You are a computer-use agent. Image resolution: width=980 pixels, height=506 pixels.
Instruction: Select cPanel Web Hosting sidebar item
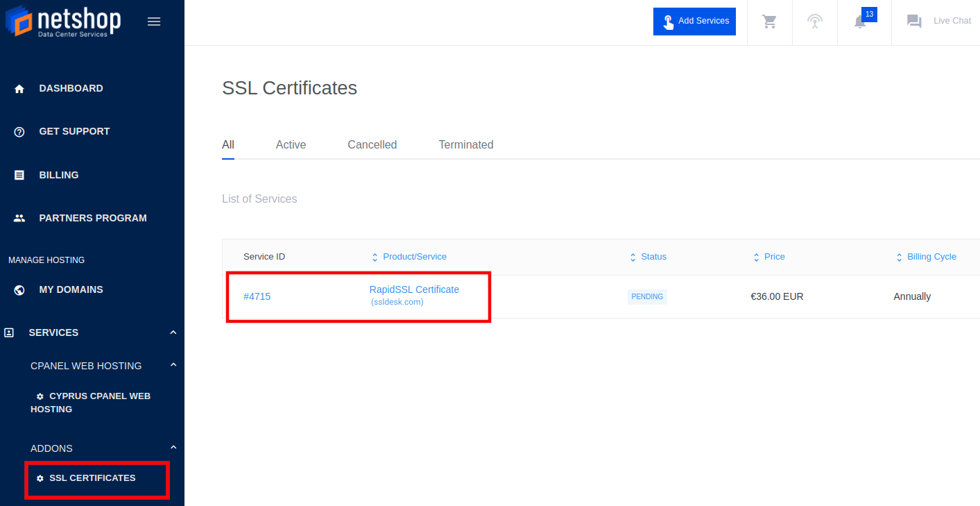pos(86,366)
